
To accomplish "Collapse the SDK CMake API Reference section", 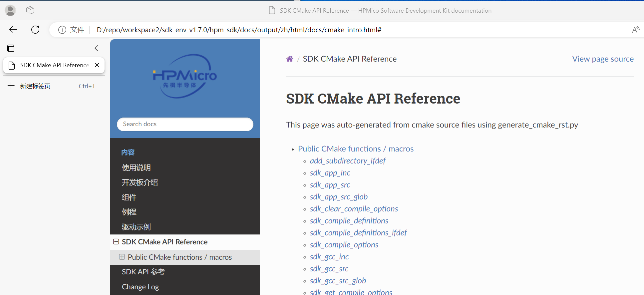I will coord(116,242).
